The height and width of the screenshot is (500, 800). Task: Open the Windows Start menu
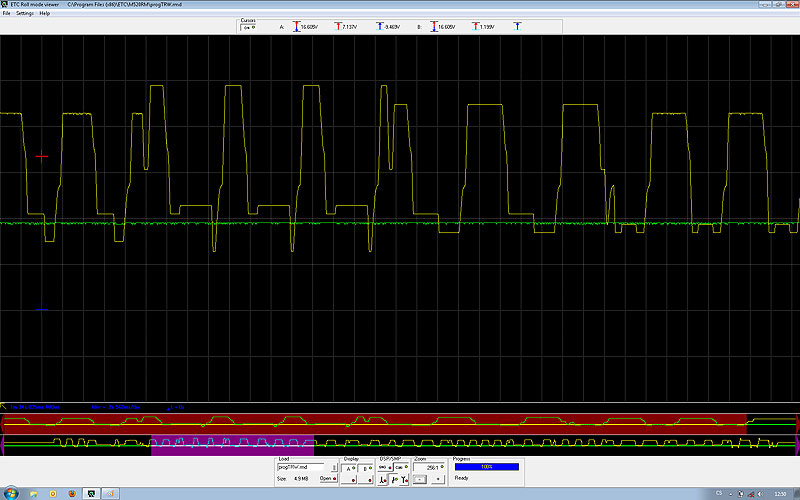pos(10,493)
